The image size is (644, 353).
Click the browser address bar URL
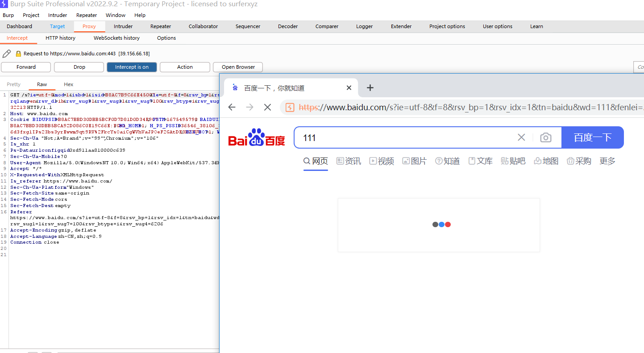click(471, 107)
